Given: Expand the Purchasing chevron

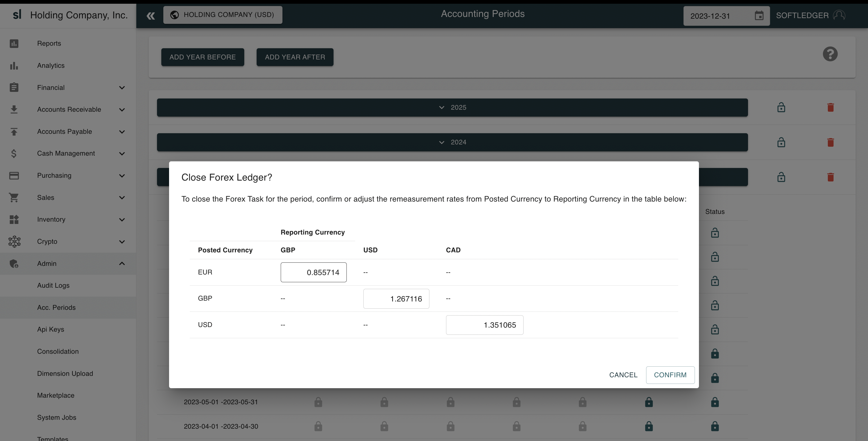Looking at the screenshot, I should click(x=122, y=176).
